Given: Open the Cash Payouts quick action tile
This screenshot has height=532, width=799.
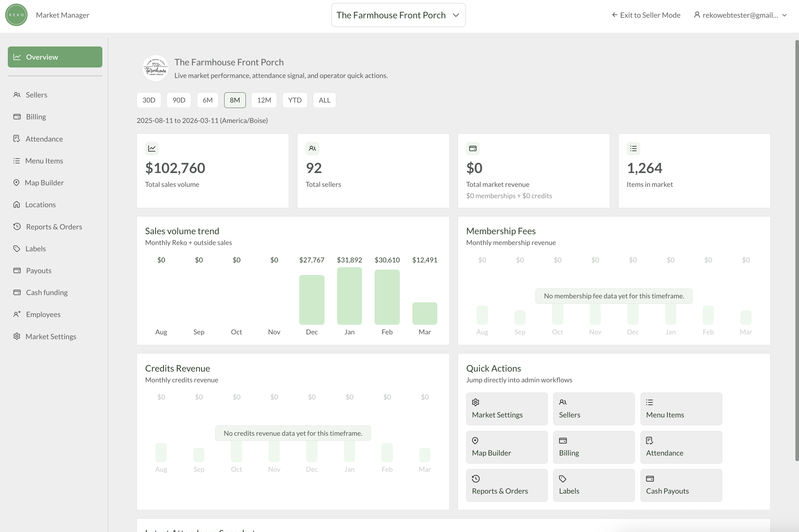Looking at the screenshot, I should [x=681, y=485].
